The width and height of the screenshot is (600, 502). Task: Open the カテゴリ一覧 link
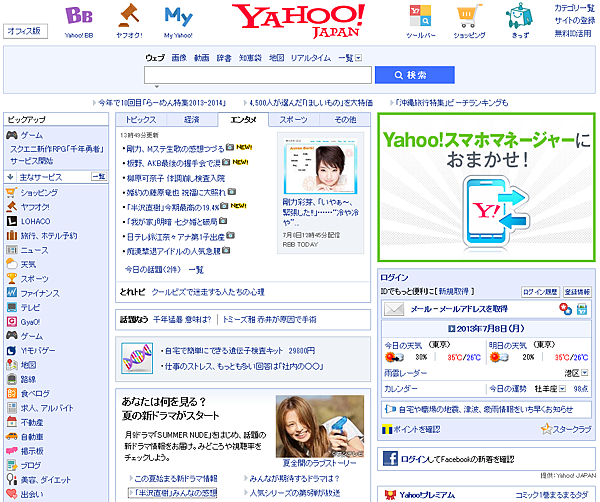(x=574, y=8)
